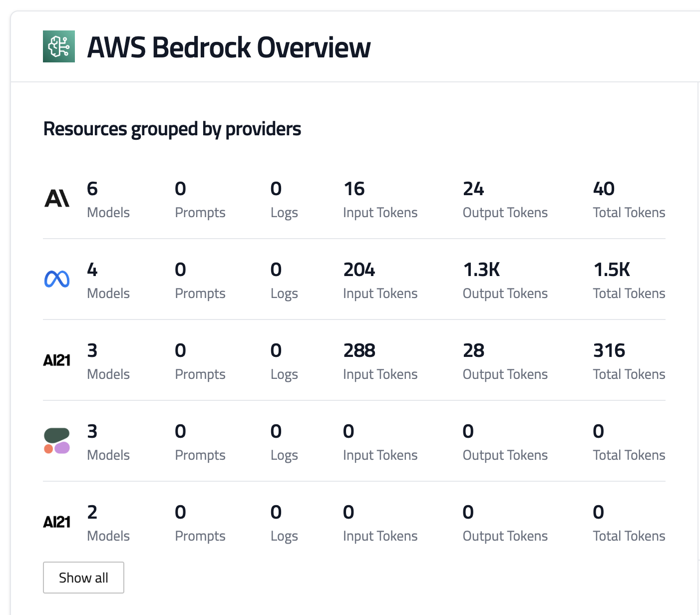
Task: Click the 40 Total Tokens stat
Action: tap(629, 200)
